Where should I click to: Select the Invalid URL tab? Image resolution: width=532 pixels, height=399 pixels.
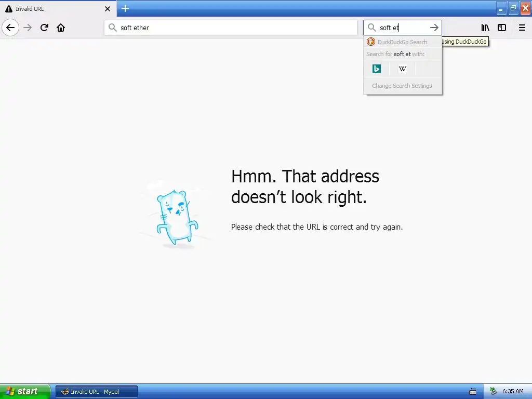click(x=58, y=9)
